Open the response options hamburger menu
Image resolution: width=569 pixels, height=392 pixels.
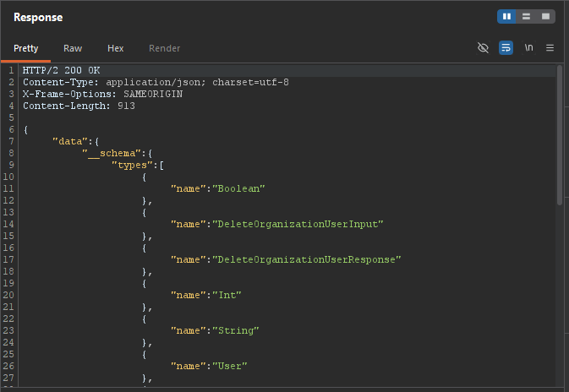click(x=550, y=48)
